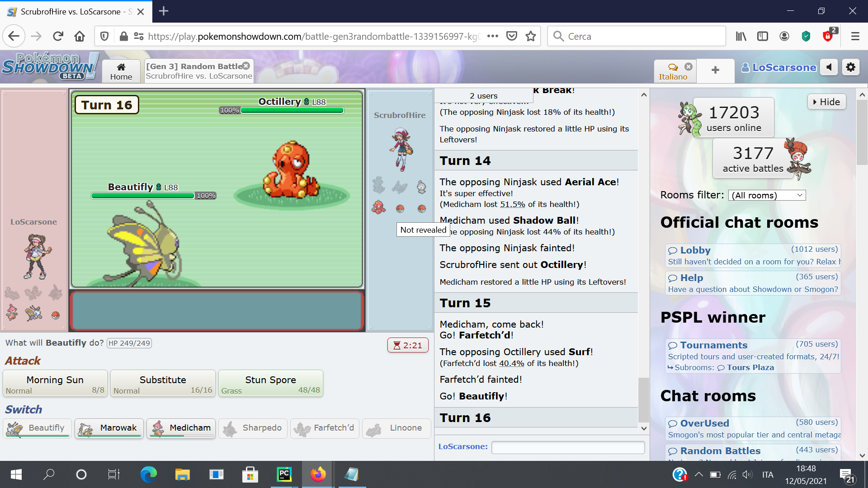Select Gen 3 Random Battle tab
Screen dimensions: 868x488
point(199,71)
